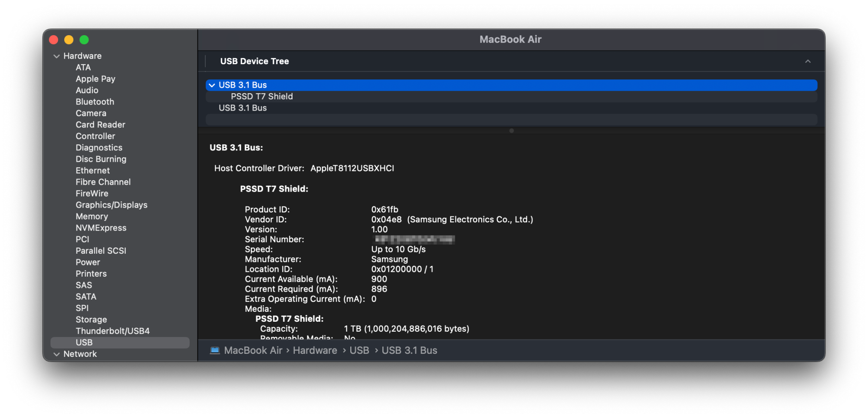Click the bold PSSD T7 Shield details heading
The height and width of the screenshot is (418, 868).
point(274,189)
